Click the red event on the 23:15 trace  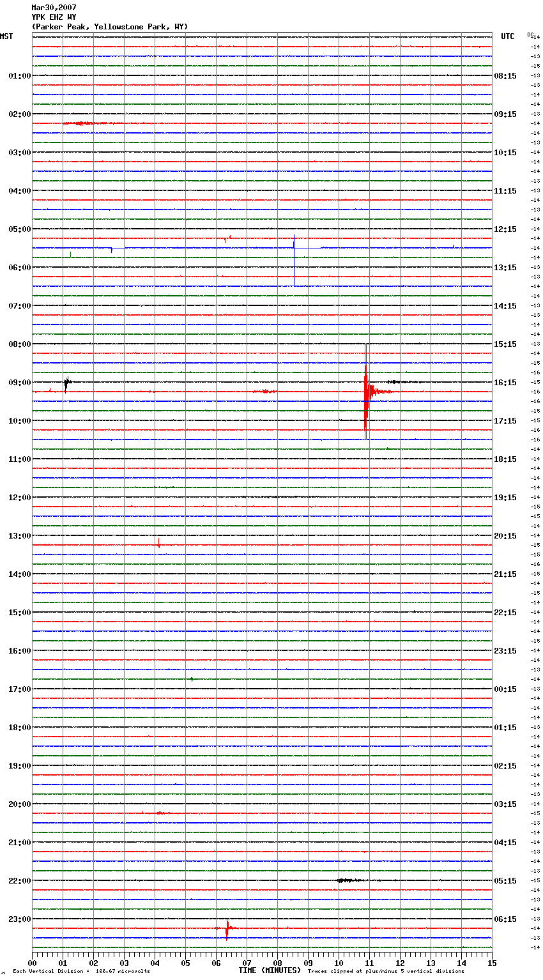pos(227,930)
